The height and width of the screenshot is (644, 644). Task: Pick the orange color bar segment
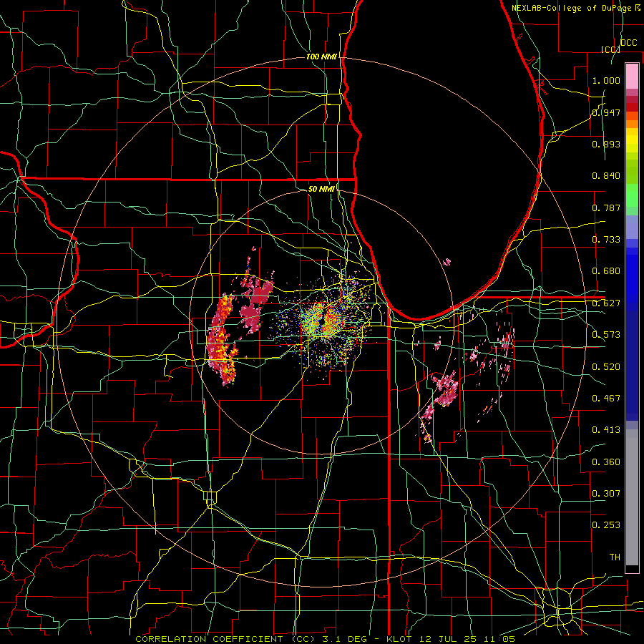(x=632, y=124)
